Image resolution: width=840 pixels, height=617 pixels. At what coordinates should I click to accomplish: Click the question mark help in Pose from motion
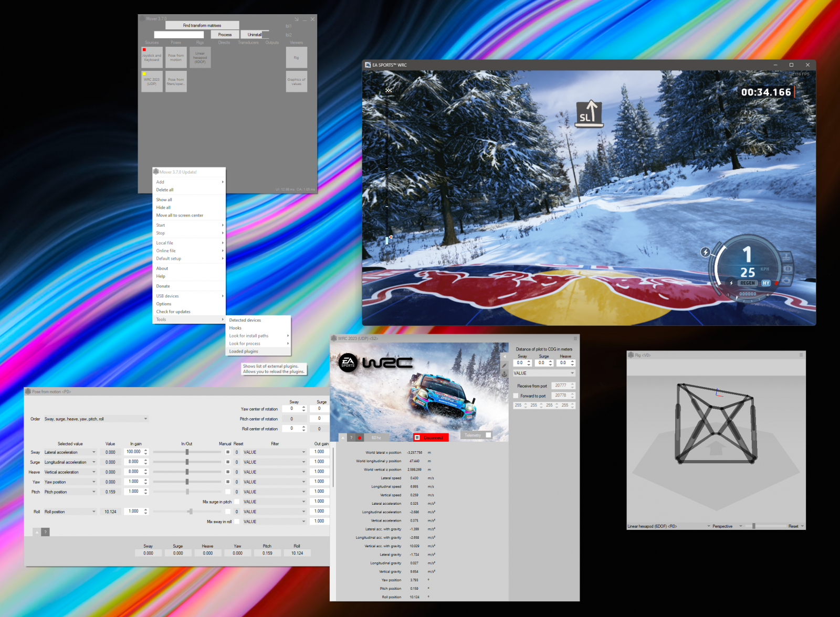pyautogui.click(x=46, y=532)
